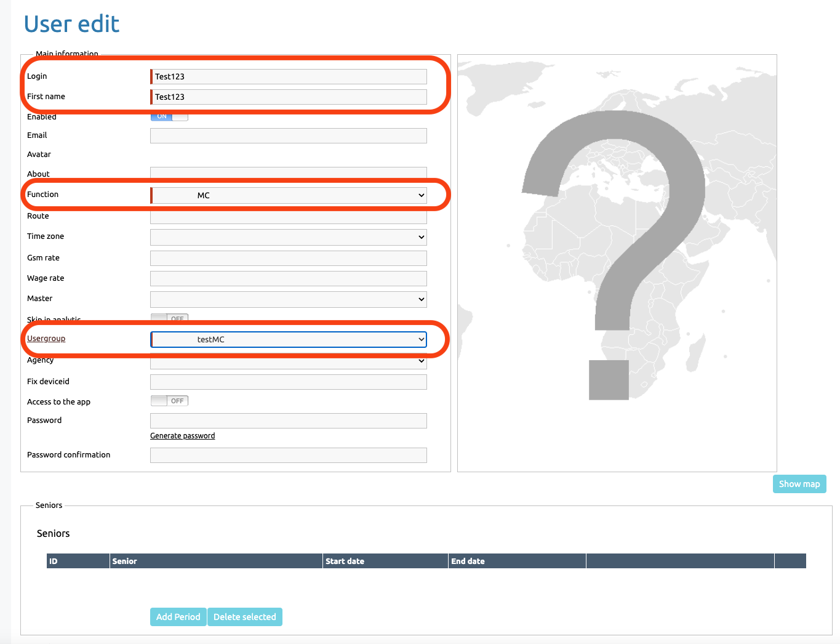The width and height of the screenshot is (840, 644).
Task: Click the question mark map placeholder
Action: (x=617, y=263)
